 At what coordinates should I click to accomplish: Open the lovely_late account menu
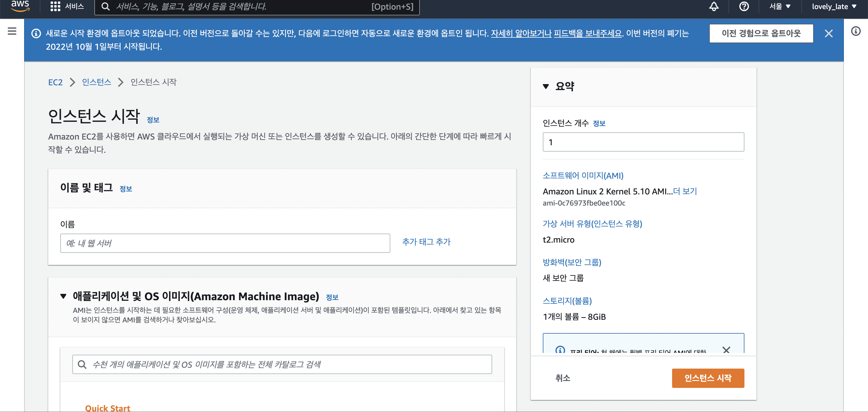(834, 6)
